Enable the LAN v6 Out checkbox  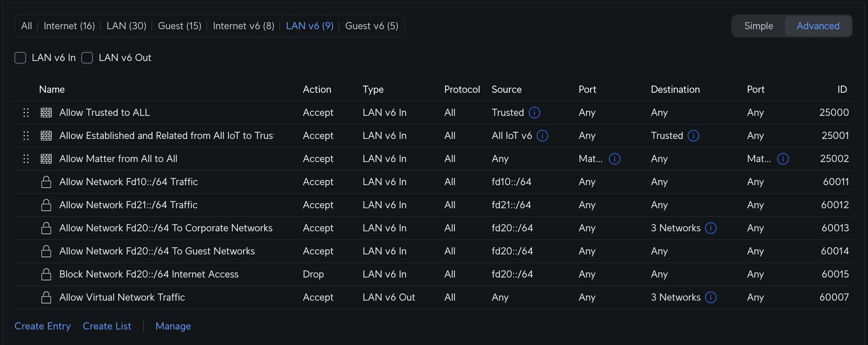click(87, 58)
